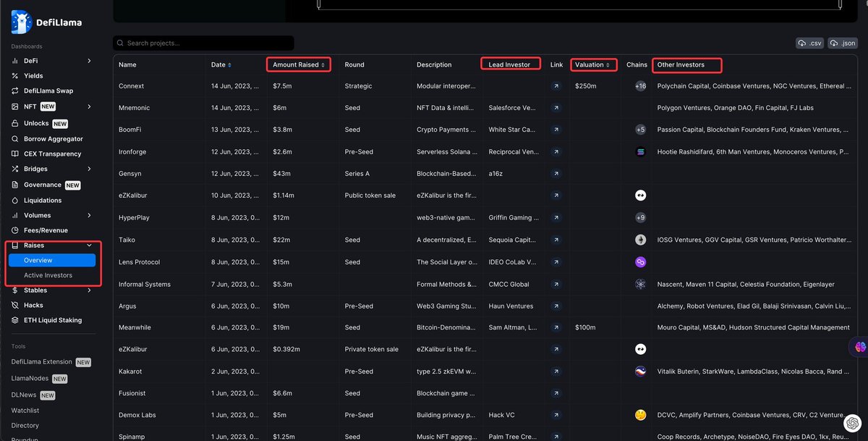This screenshot has height=441, width=868.
Task: Click the chain icon for Demox Labs
Action: [640, 415]
